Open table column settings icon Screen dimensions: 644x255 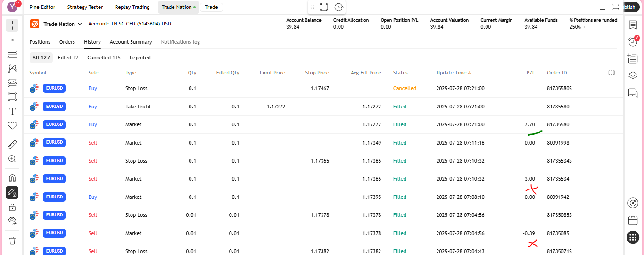pyautogui.click(x=611, y=73)
